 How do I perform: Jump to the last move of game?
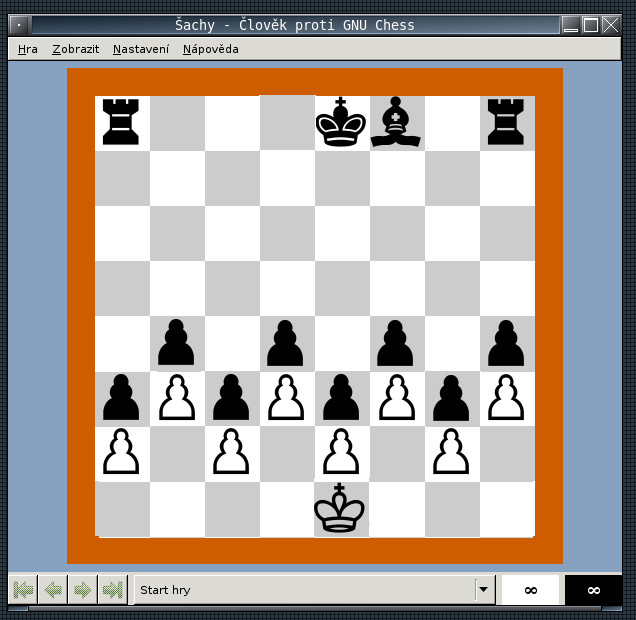[x=113, y=590]
